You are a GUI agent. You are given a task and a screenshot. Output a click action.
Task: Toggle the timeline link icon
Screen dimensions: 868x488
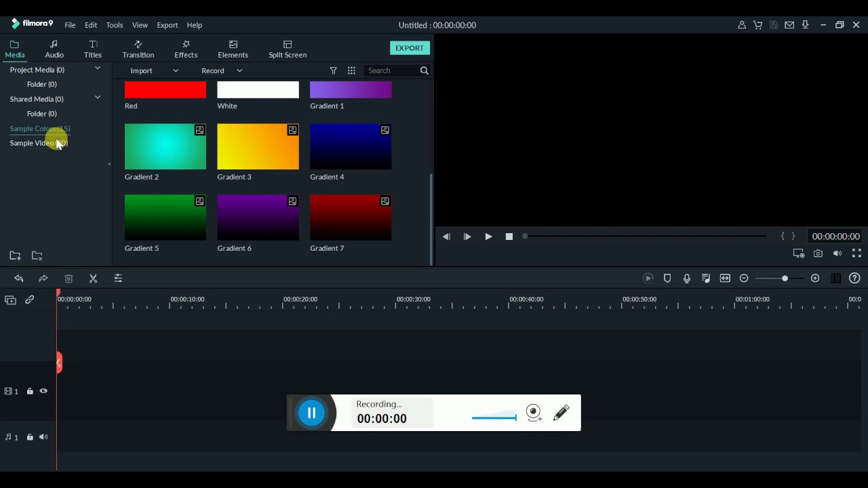tap(30, 300)
